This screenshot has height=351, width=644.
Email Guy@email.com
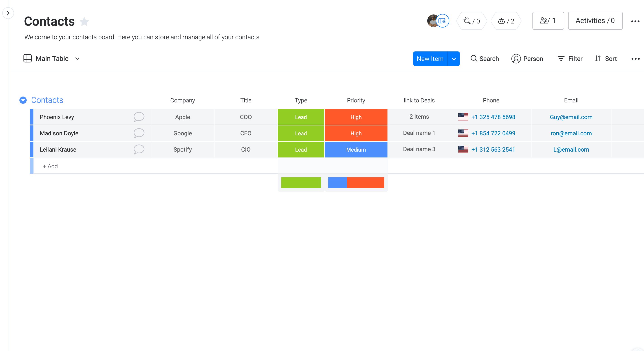(x=571, y=117)
